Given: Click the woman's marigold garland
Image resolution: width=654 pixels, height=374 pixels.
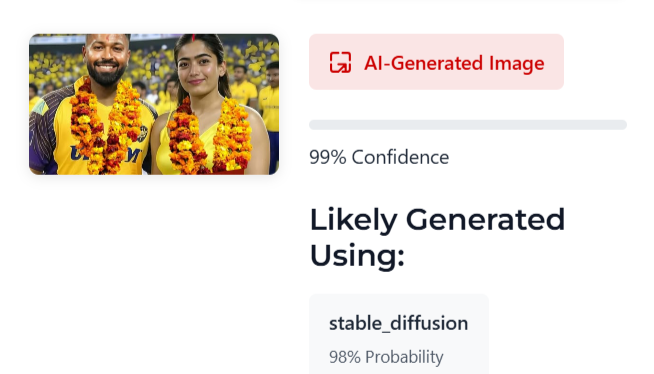Looking at the screenshot, I should point(209,137).
